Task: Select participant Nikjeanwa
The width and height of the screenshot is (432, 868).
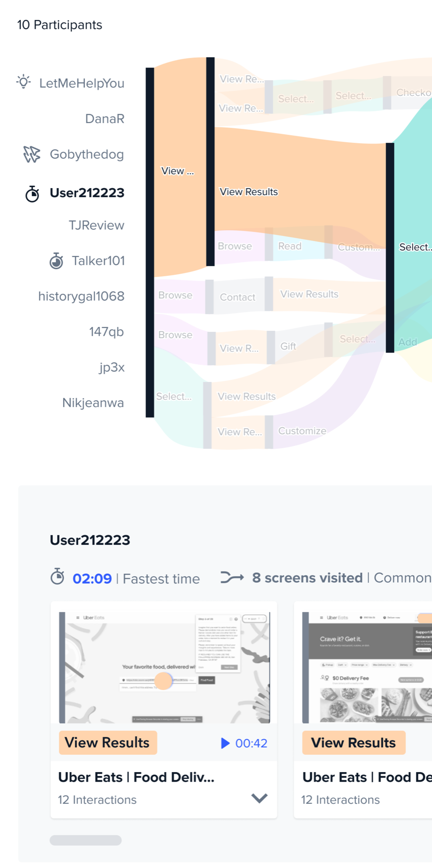Action: pos(93,403)
